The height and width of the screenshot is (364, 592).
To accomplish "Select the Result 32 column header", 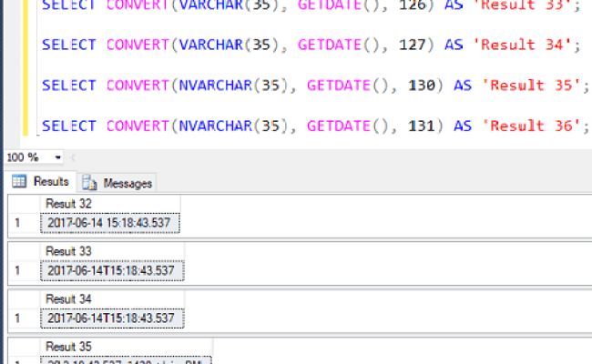I will point(110,204).
